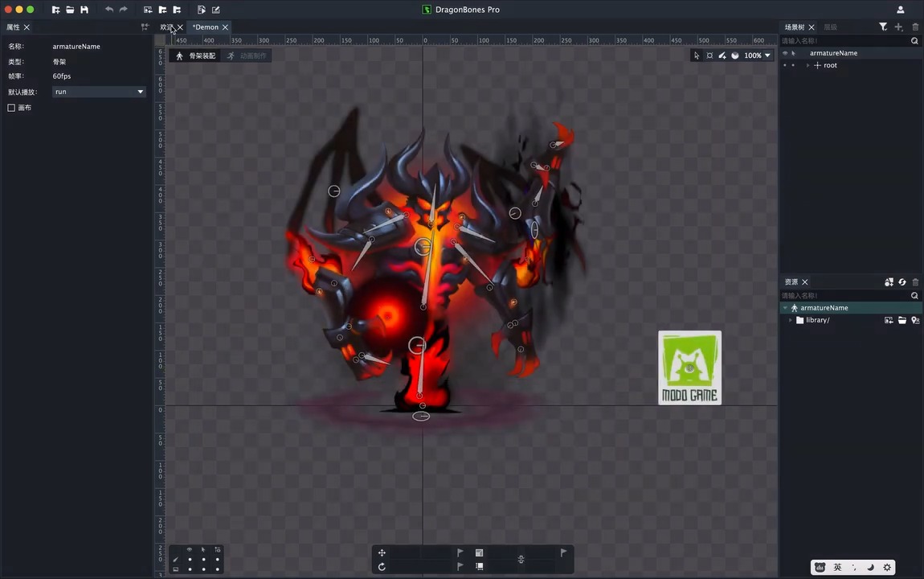This screenshot has height=579, width=924.
Task: Toggle visibility eye for armatureName
Action: point(785,53)
